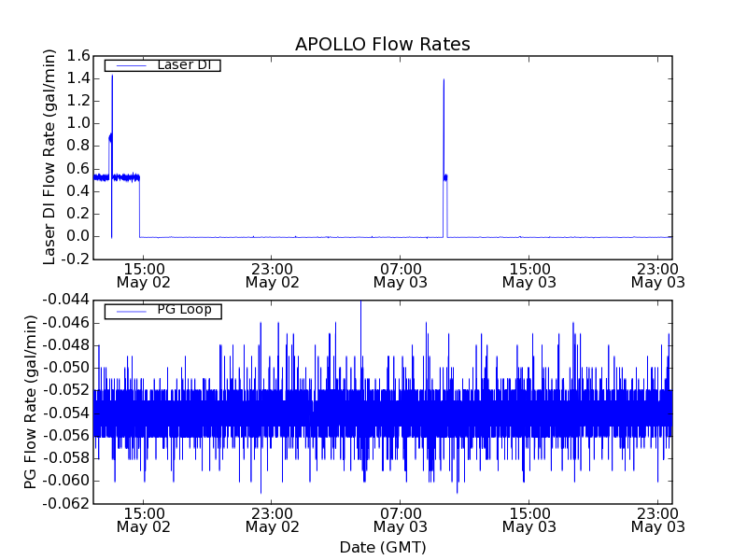Click the Laser DI Flow Rate y-axis label

click(50, 156)
